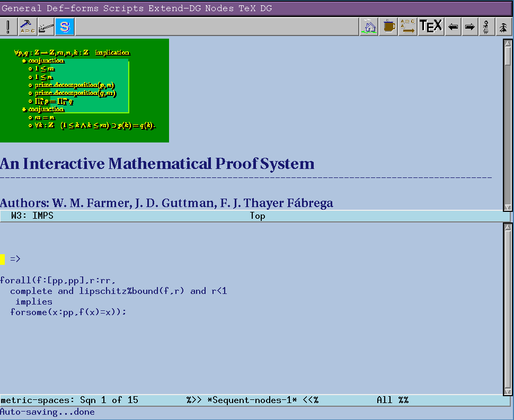Click the right arrow navigation icon
514x420 pixels.
(x=469, y=26)
